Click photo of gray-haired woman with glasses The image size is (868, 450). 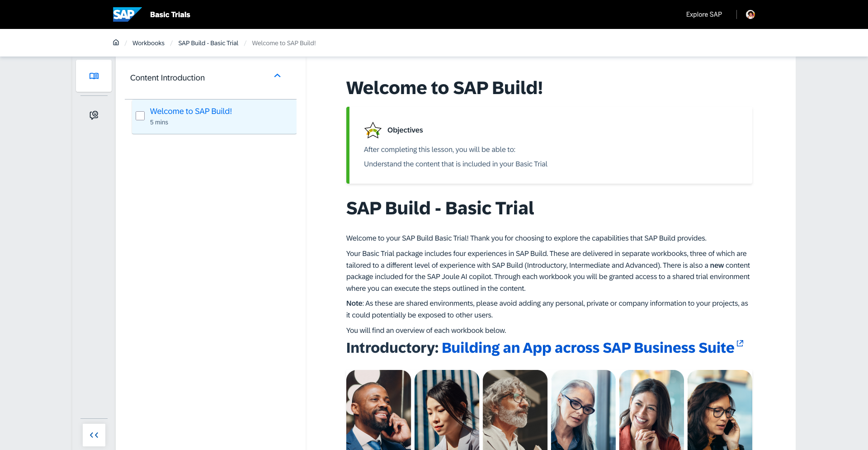coord(583,410)
